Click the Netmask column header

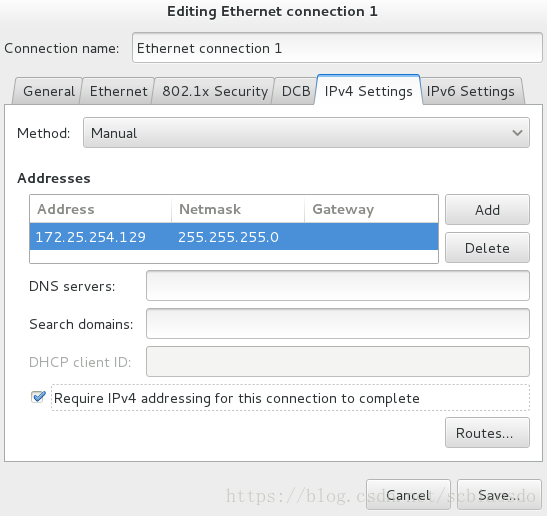[x=238, y=209]
